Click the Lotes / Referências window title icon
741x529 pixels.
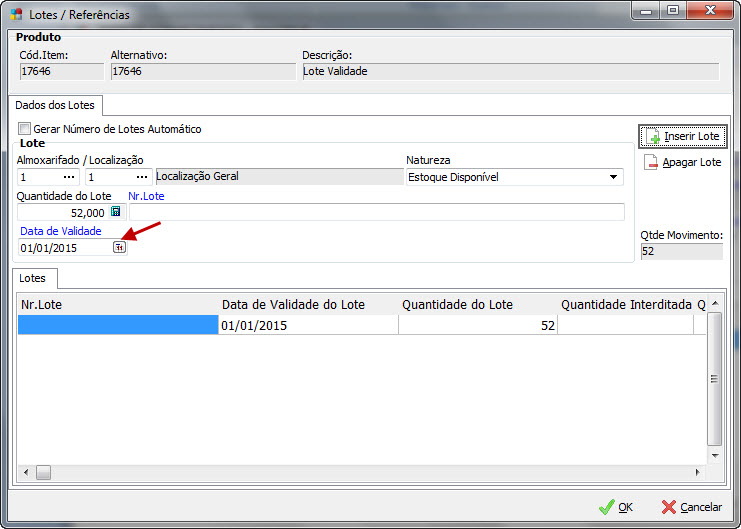point(16,14)
